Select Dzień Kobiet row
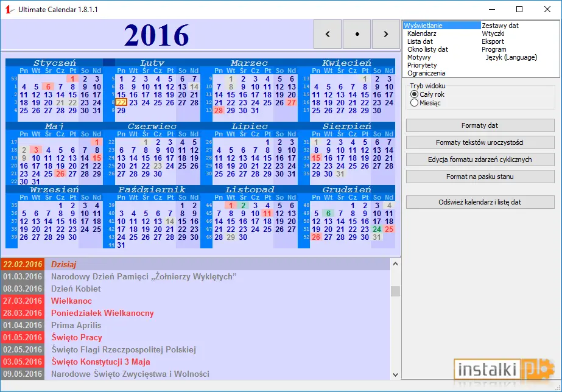This screenshot has height=392, width=562. pos(195,289)
